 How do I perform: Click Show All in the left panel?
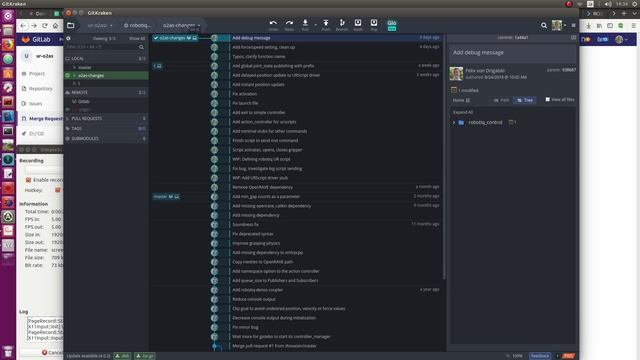point(137,38)
